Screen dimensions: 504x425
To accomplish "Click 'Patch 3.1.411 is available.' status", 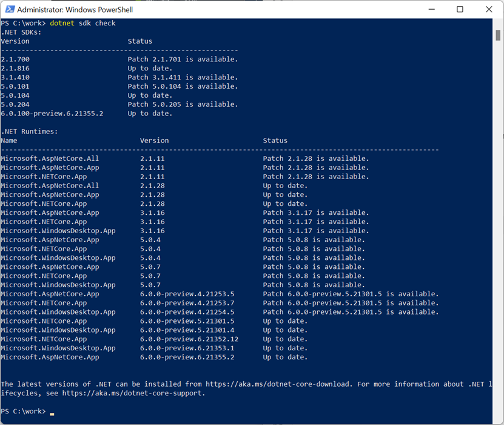I will (x=183, y=77).
